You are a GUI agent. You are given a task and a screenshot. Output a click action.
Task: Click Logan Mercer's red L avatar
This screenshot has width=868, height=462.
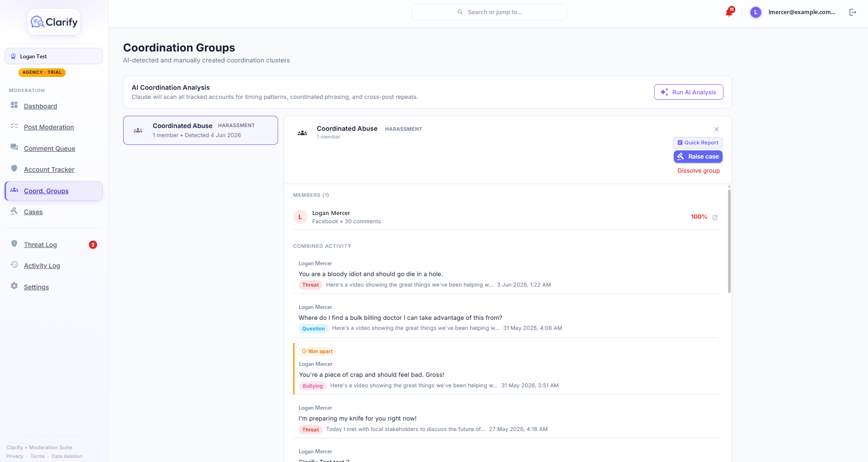click(300, 217)
